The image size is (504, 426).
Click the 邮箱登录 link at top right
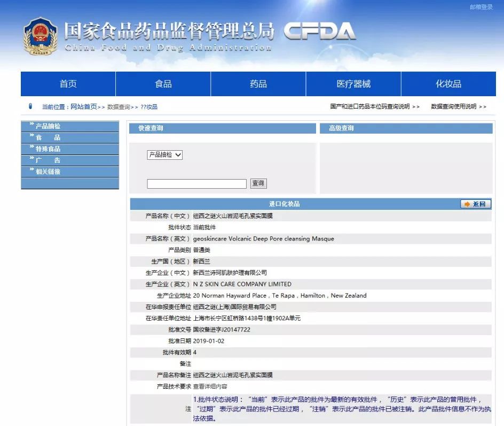click(481, 7)
